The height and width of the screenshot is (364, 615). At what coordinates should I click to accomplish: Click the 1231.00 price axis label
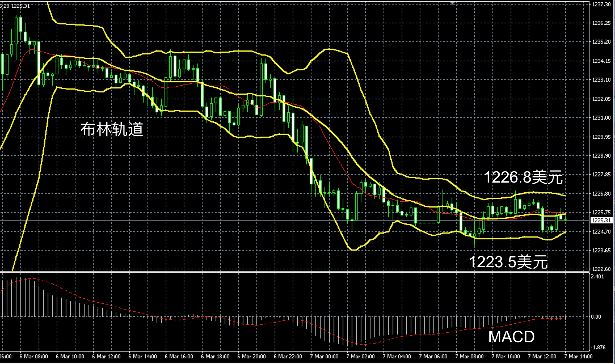point(601,118)
